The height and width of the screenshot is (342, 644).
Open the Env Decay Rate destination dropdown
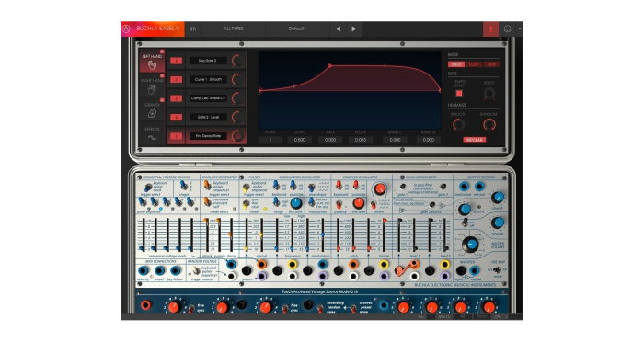coord(208,136)
